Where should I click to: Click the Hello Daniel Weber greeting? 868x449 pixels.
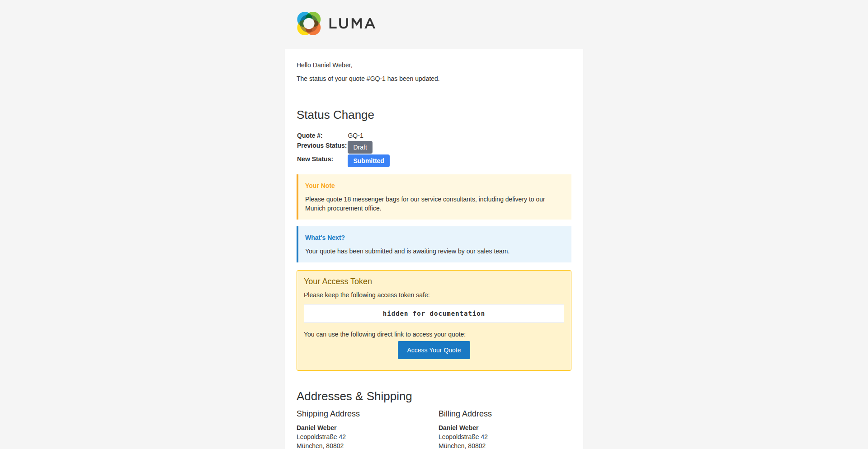point(325,65)
